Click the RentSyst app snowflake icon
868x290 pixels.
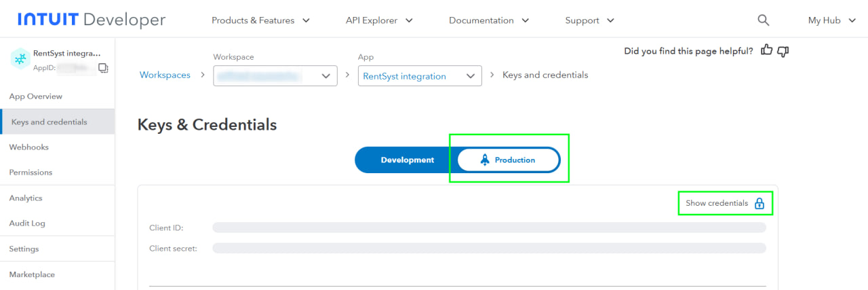(20, 60)
